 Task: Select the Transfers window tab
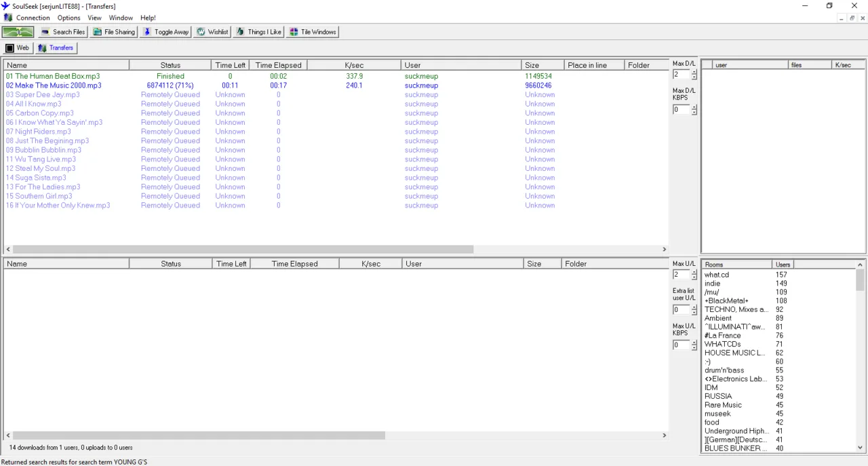[x=56, y=48]
